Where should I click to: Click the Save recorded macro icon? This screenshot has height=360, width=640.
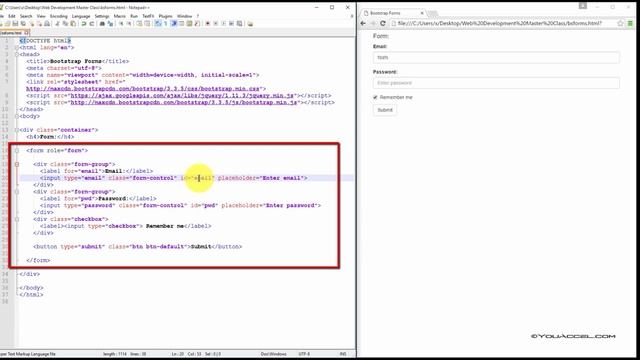pyautogui.click(x=240, y=24)
